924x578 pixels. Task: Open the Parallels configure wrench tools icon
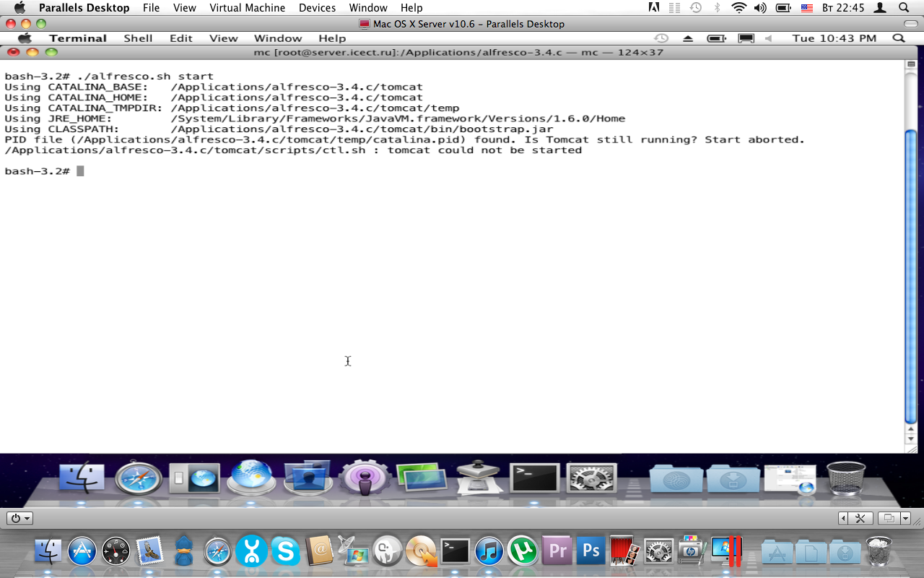coord(860,518)
